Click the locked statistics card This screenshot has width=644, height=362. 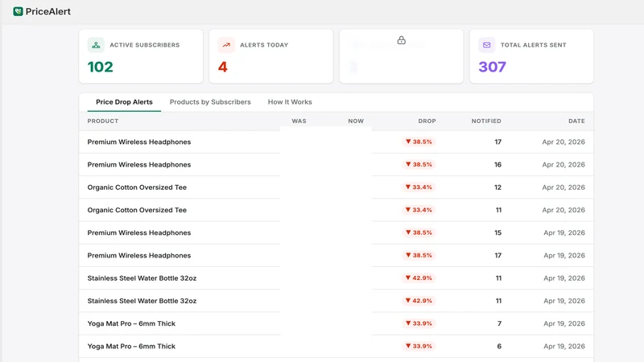point(401,56)
